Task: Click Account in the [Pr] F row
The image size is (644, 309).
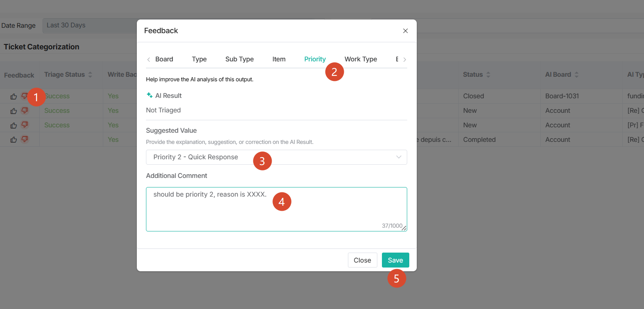Action: point(558,125)
